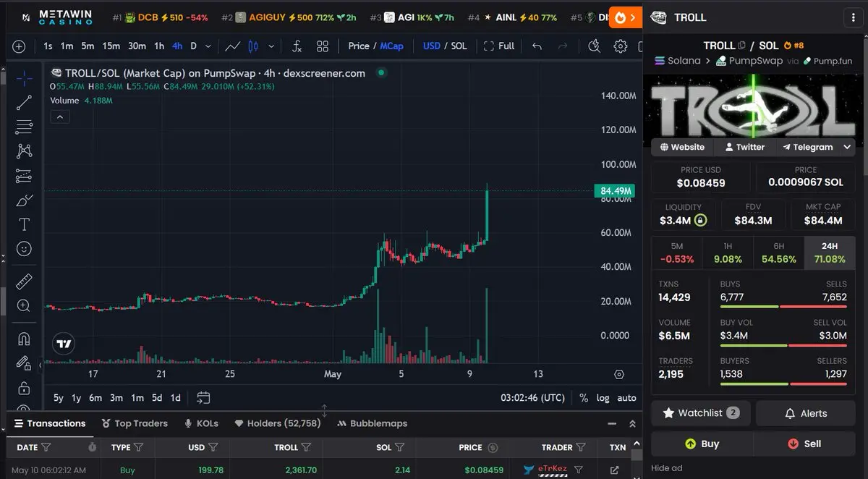Click the green Buy button
Viewport: 868px width, 479px height.
[702, 444]
